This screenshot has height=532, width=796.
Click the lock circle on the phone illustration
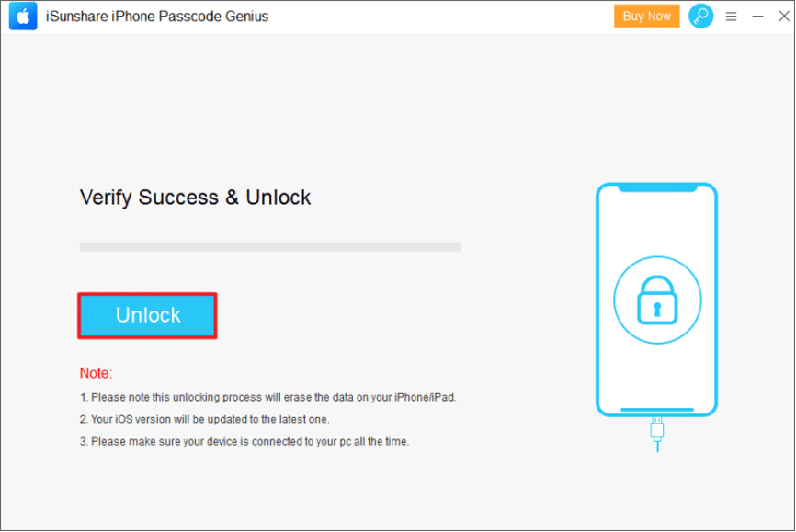[656, 300]
